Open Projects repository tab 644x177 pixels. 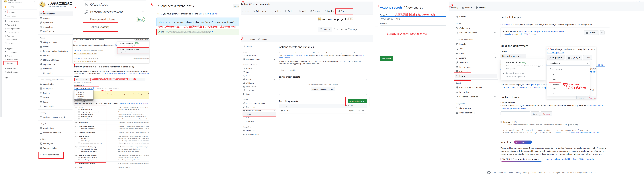tap(290, 11)
